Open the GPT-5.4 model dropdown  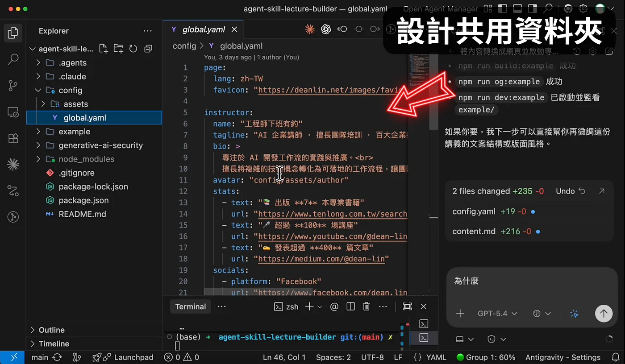pyautogui.click(x=497, y=314)
